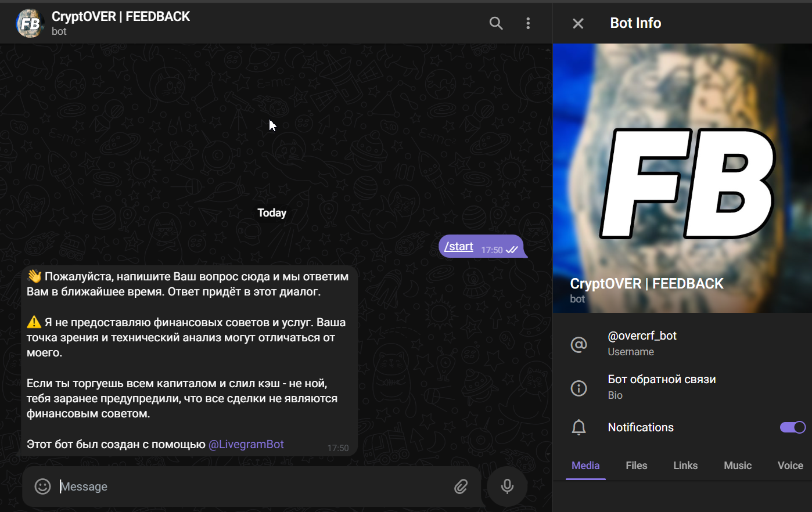Open search in the CryptOVER chat
This screenshot has height=512, width=812.
[x=496, y=23]
